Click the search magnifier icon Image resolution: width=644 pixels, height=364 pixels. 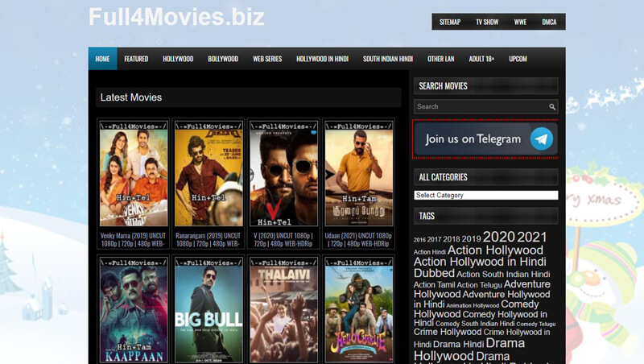(x=552, y=107)
